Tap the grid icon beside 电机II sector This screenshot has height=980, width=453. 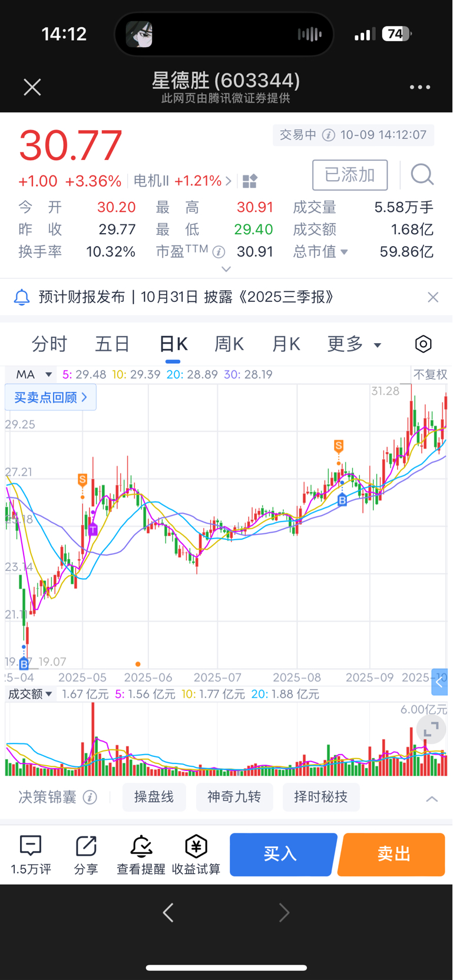pos(250,181)
